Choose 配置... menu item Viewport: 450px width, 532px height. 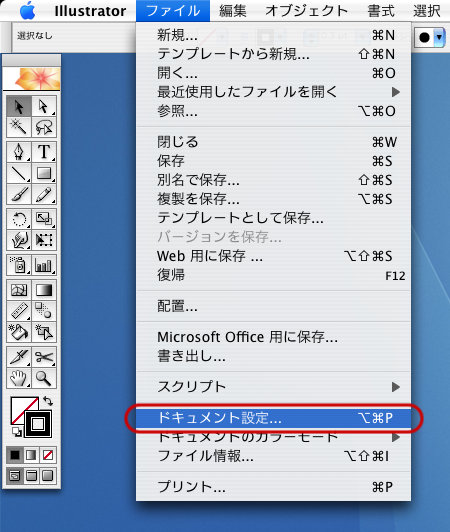point(274,306)
